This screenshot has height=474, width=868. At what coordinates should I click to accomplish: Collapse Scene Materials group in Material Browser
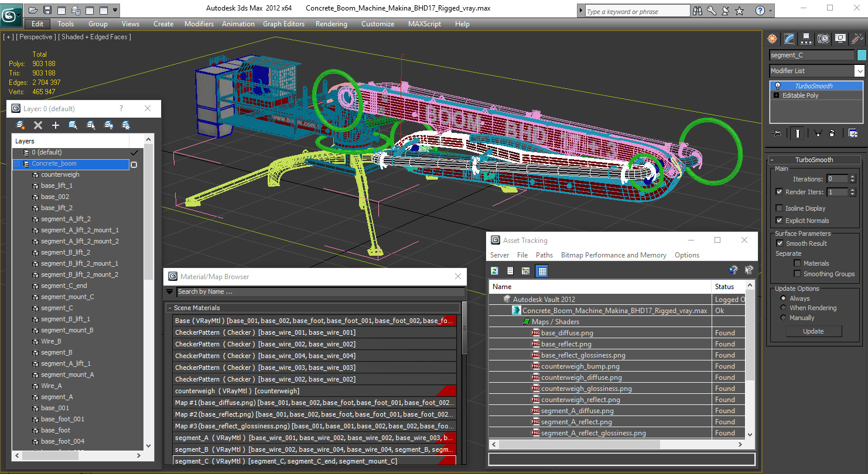coord(170,308)
